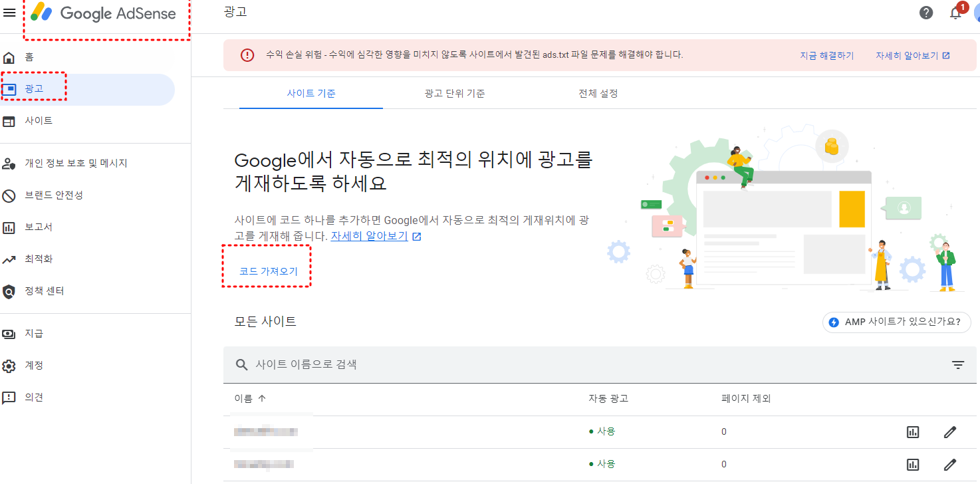Click the 코드 가져오기 button

[269, 271]
